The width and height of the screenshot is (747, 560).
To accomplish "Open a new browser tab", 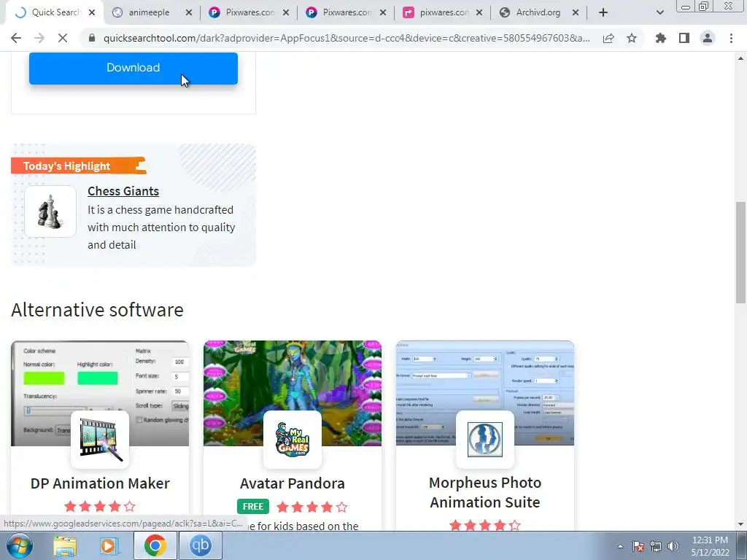I will pos(603,13).
